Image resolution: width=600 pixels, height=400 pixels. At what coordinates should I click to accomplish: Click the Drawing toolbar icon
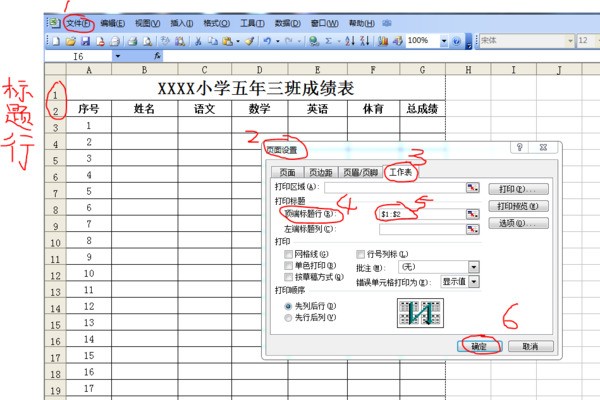pyautogui.click(x=398, y=41)
